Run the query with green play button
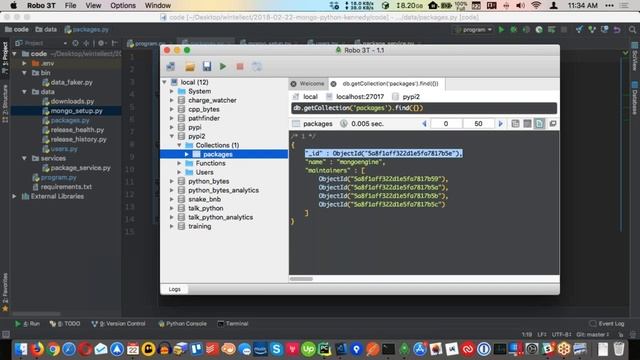Screen dimensions: 640x360 tap(223, 67)
